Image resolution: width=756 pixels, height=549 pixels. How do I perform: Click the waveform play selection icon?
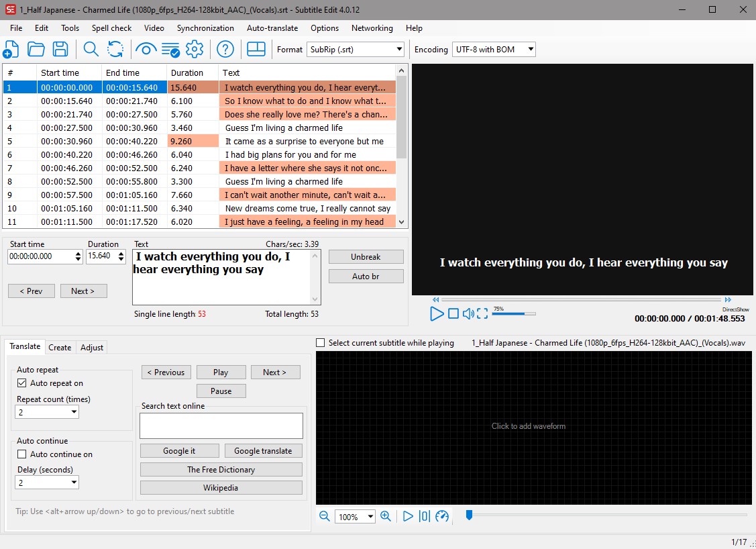(408, 516)
